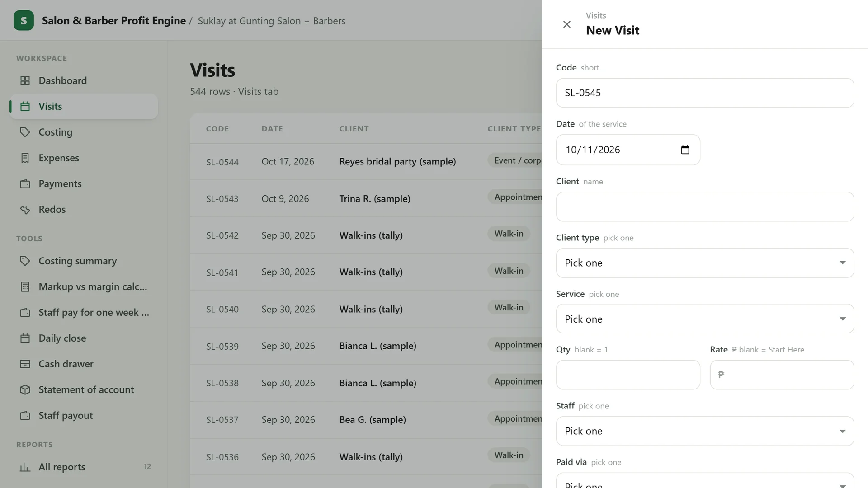Go to the Expenses section

coord(84,158)
